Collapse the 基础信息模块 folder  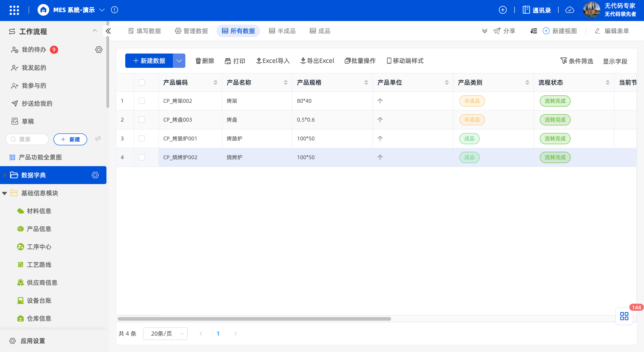click(4, 193)
